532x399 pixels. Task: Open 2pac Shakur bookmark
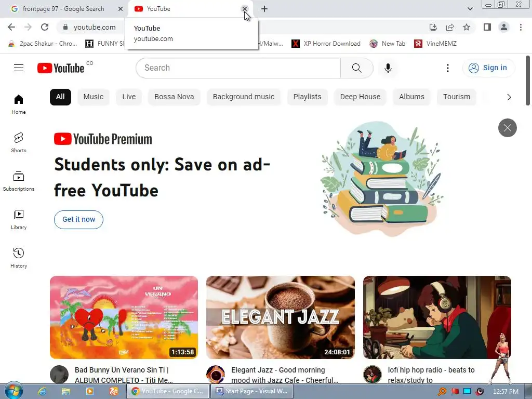tap(43, 44)
